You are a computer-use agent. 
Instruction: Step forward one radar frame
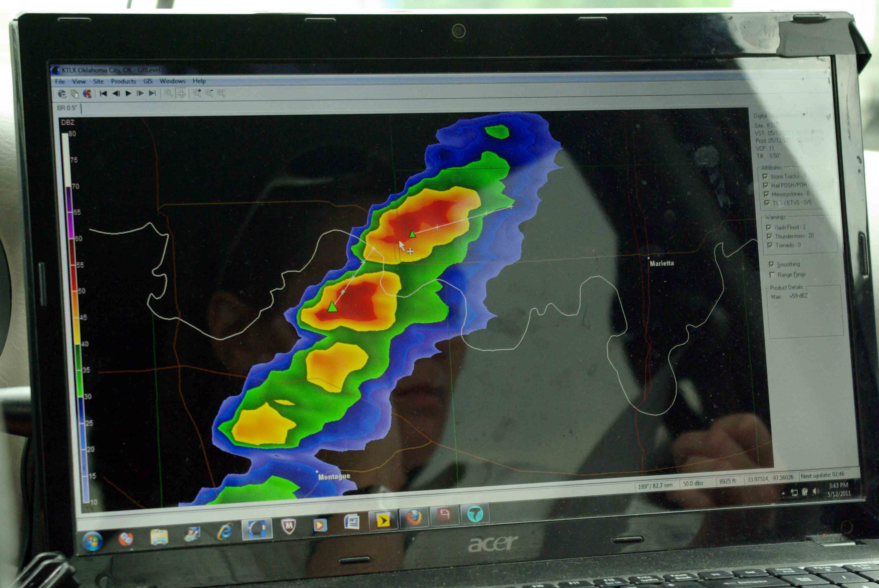(x=140, y=93)
